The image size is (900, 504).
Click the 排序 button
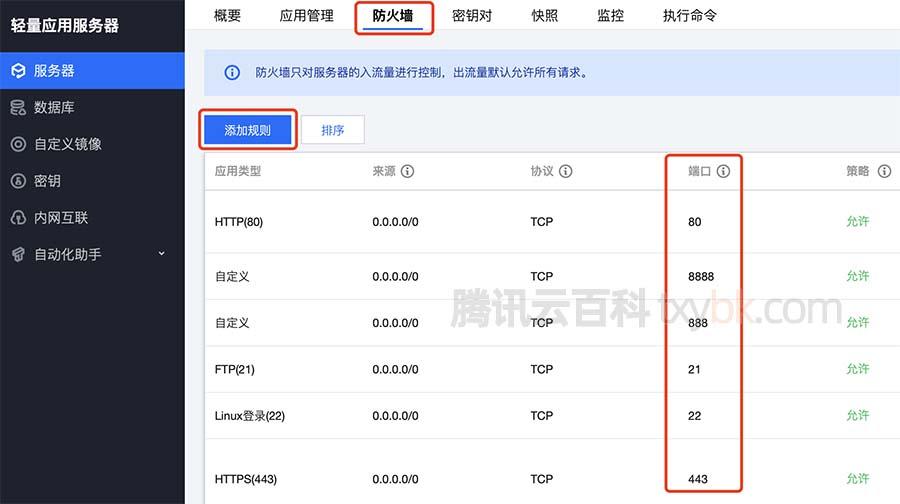click(x=333, y=130)
